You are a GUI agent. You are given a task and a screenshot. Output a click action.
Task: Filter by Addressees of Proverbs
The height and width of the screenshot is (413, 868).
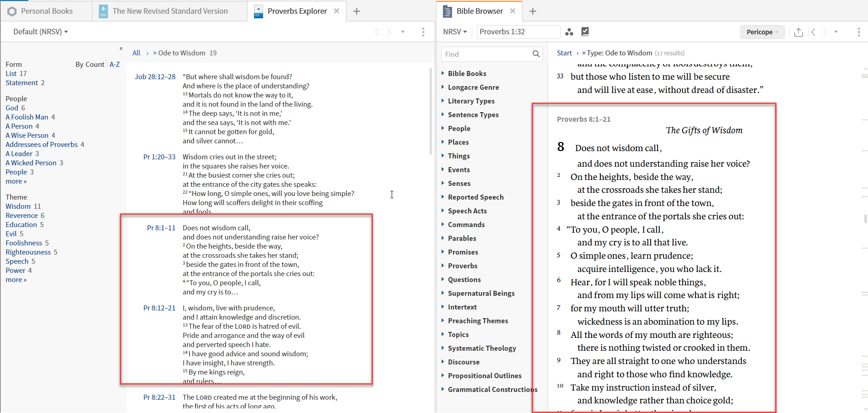42,145
